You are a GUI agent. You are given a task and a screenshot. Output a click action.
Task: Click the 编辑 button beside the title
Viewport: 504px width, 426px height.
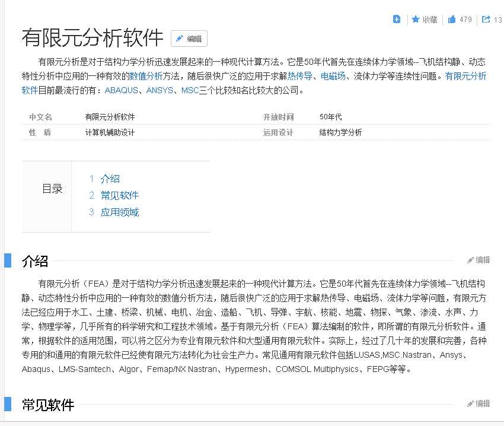click(189, 39)
